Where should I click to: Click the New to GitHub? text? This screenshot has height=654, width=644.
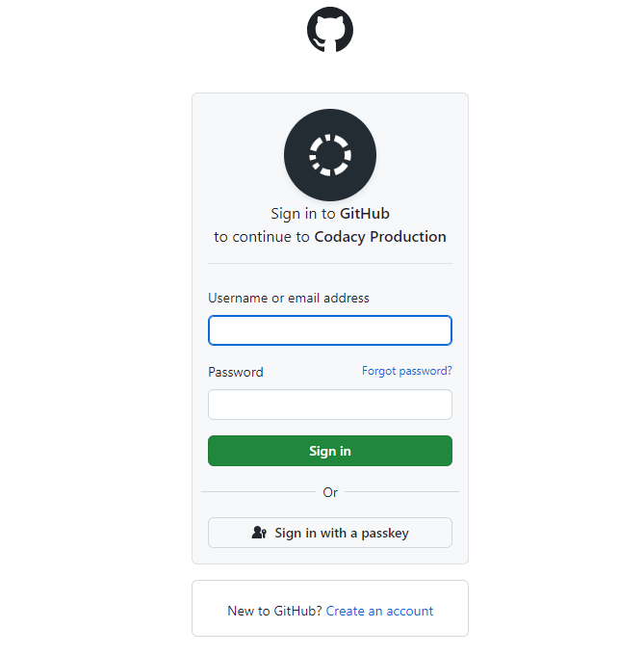point(274,611)
